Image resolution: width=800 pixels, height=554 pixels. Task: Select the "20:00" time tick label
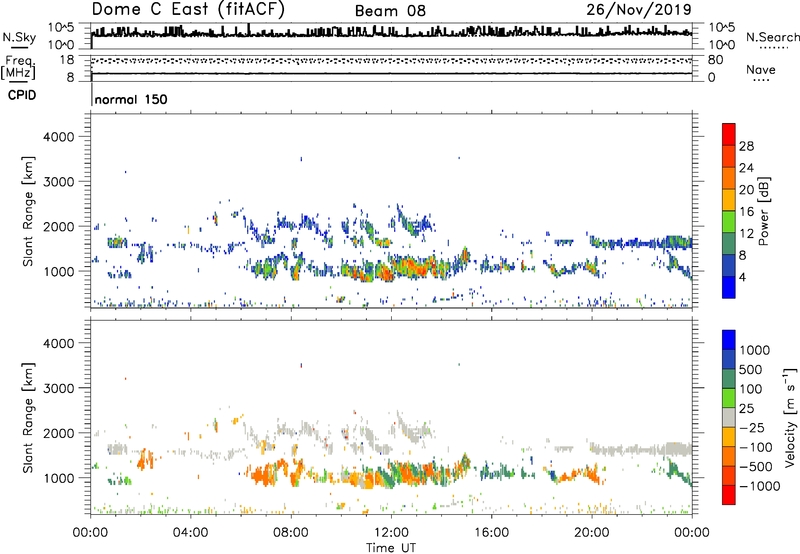(x=591, y=533)
